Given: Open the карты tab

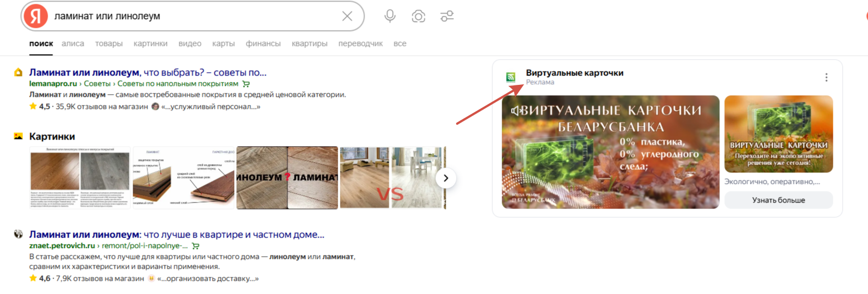Looking at the screenshot, I should (x=223, y=43).
